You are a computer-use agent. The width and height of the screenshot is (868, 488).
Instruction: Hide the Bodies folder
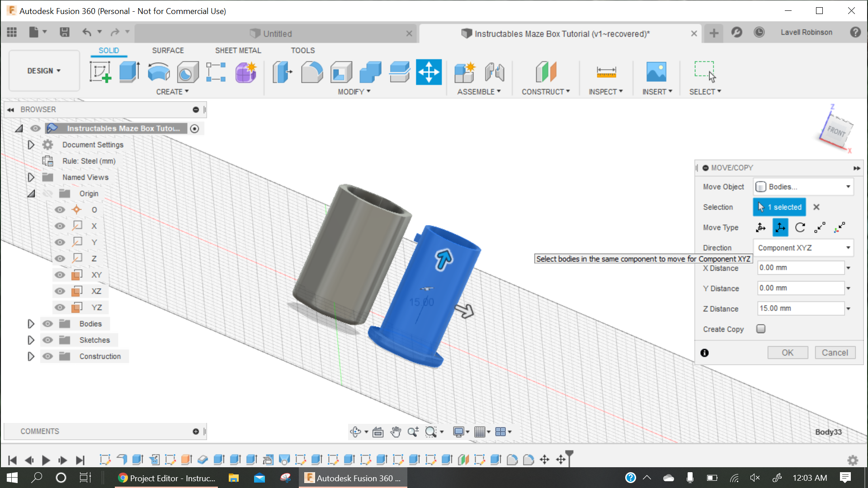[47, 324]
